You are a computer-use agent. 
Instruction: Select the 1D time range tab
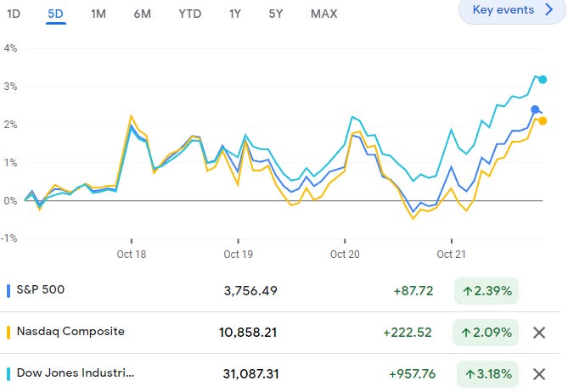coord(14,14)
